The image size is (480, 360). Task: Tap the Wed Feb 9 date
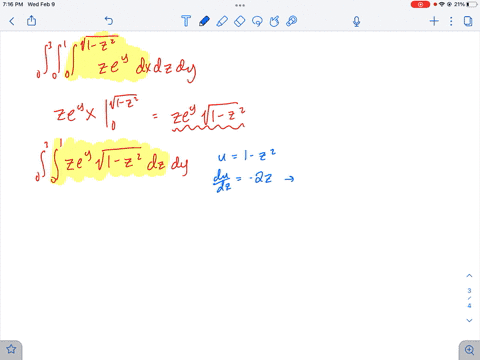click(41, 4)
